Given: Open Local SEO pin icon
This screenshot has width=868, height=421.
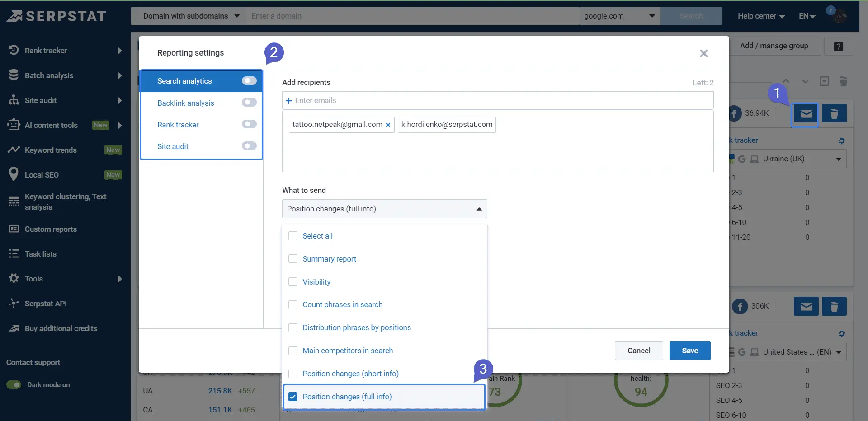Looking at the screenshot, I should [x=14, y=174].
